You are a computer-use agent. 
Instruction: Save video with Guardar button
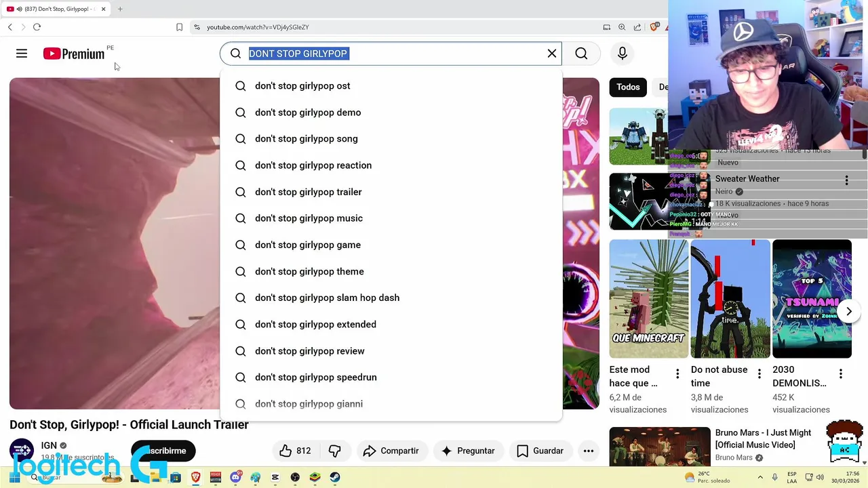coord(540,451)
